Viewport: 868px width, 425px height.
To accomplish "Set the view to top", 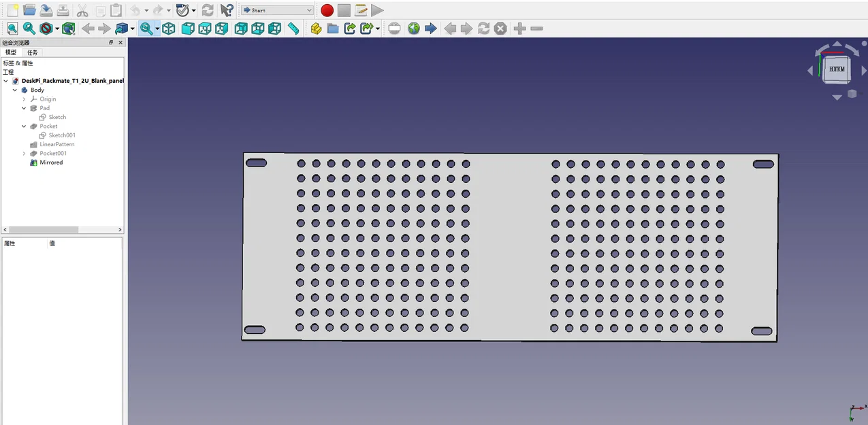I will [205, 28].
